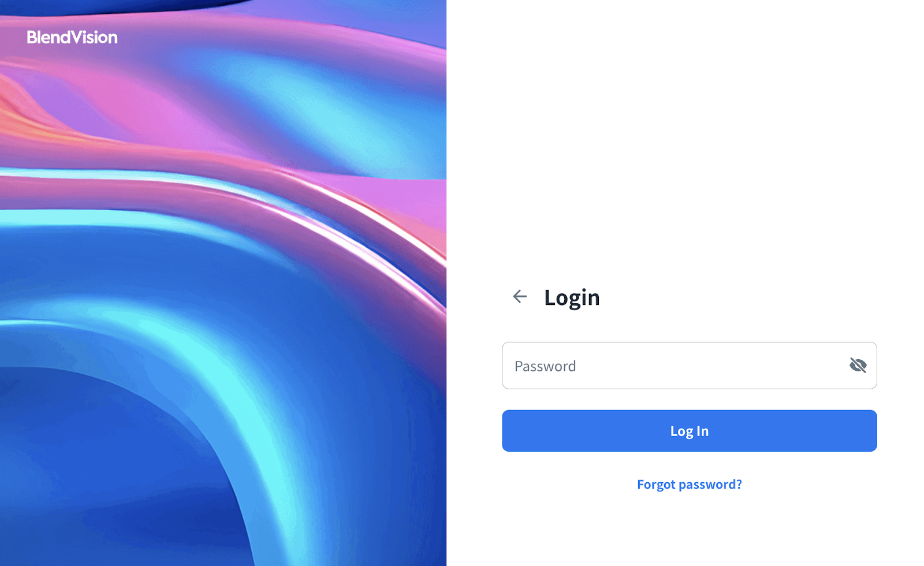Place cursor inside the Password box
Screen dimensions: 924x566
pos(689,366)
